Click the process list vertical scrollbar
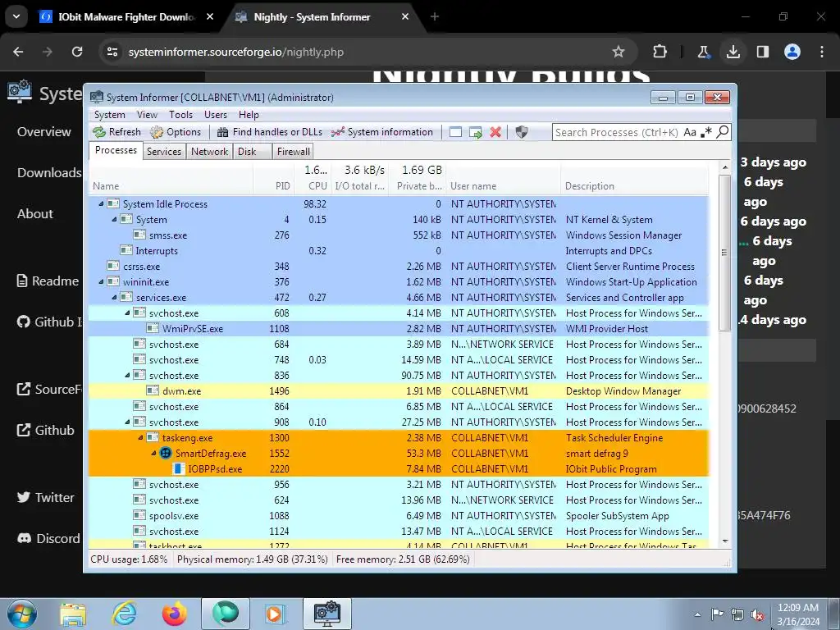The height and width of the screenshot is (630, 840). [x=725, y=252]
